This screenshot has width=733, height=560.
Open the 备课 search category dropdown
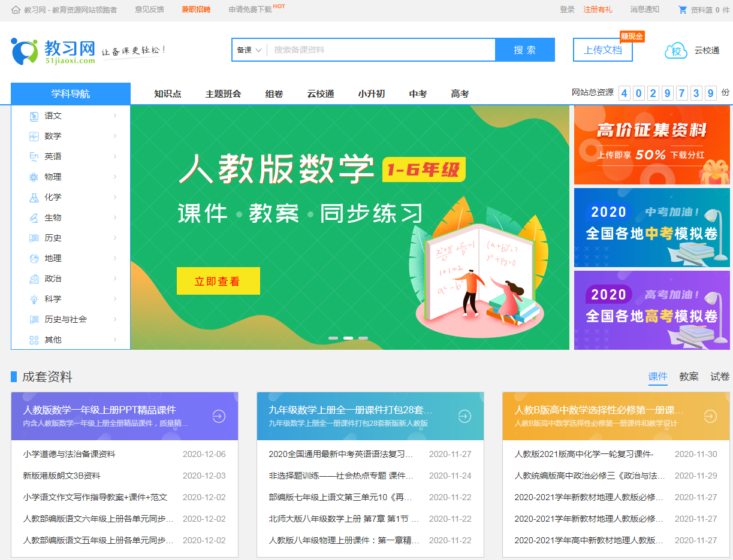[x=248, y=50]
